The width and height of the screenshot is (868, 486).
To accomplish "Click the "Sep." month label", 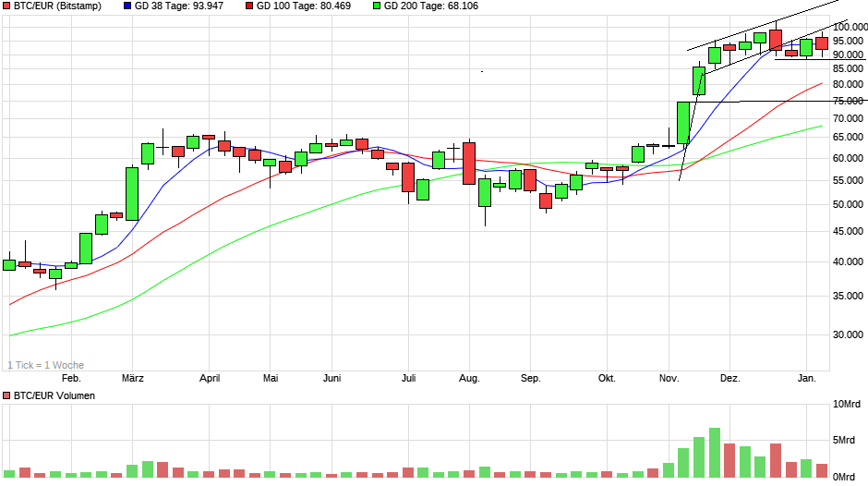I will pos(530,379).
